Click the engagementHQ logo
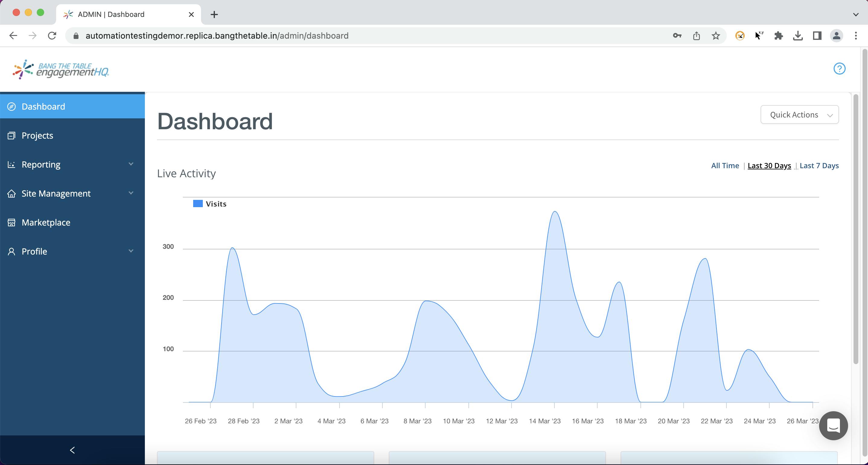Image resolution: width=868 pixels, height=465 pixels. click(61, 69)
